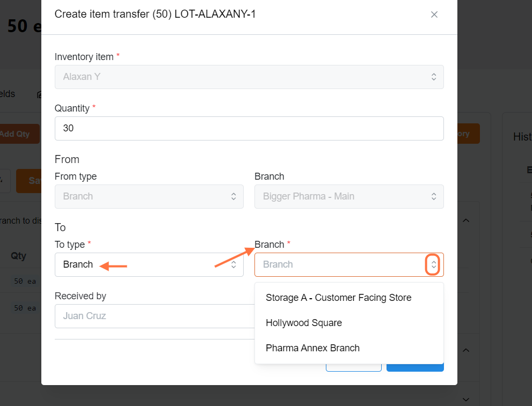This screenshot has width=532, height=406.
Task: Collapse the middle section chevron in the background page
Action: [466, 350]
